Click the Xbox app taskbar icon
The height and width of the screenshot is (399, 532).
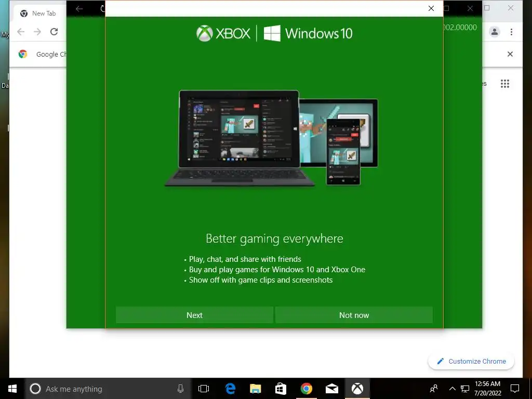357,389
